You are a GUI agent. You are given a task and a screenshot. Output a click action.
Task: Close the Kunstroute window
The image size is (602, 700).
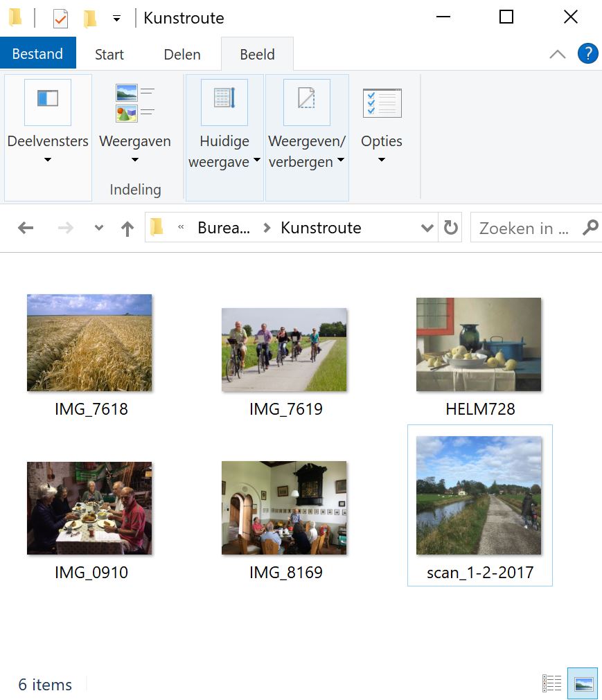click(571, 17)
